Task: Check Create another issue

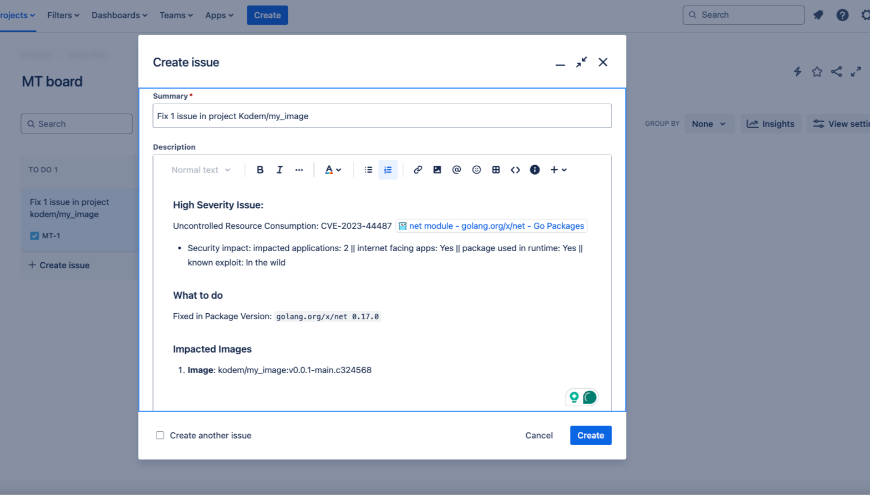Action: click(x=160, y=435)
